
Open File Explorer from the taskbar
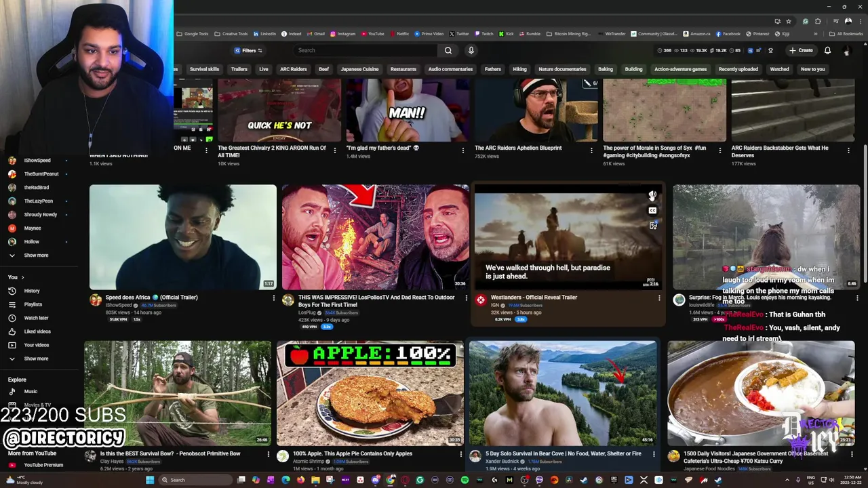coord(315,480)
